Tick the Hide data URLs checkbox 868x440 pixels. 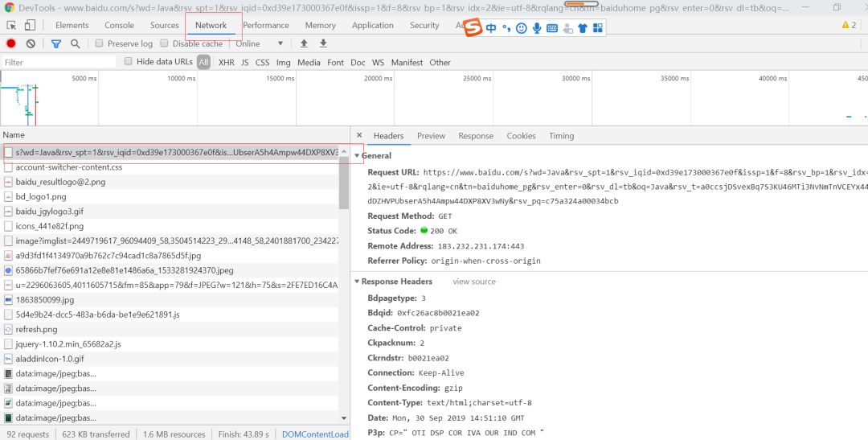tap(128, 62)
